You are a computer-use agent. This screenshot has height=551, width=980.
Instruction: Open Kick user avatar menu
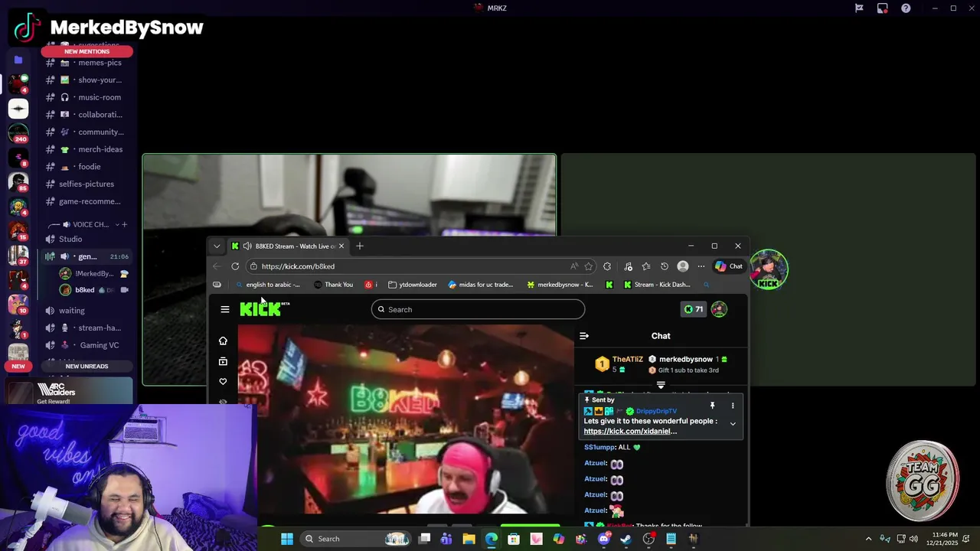pos(719,309)
